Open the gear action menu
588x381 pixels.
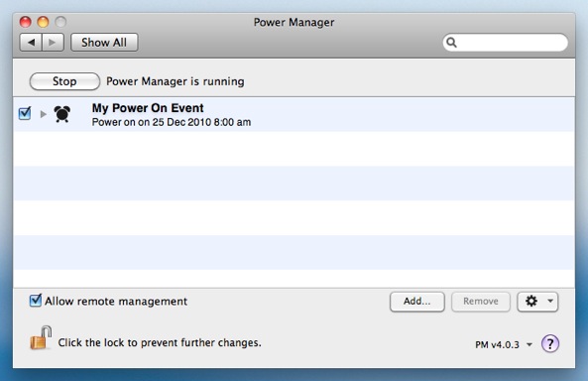coord(537,302)
